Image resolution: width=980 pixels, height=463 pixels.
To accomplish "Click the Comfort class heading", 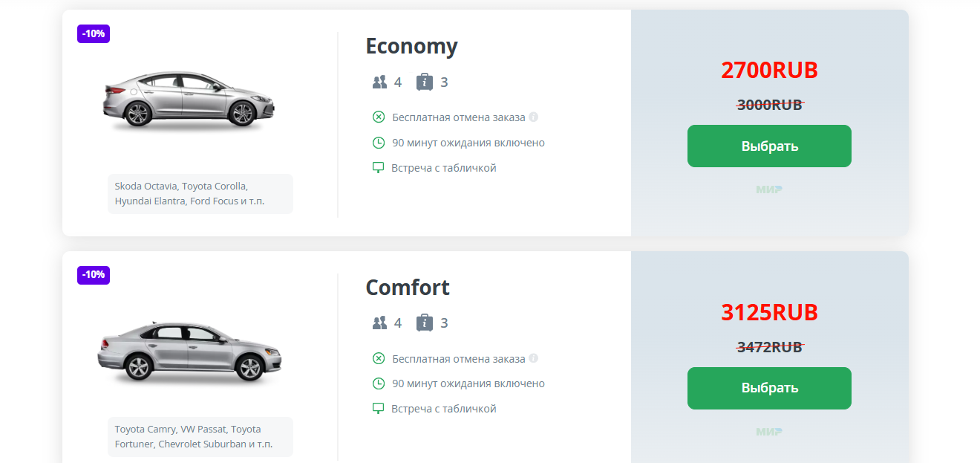I will [x=408, y=288].
